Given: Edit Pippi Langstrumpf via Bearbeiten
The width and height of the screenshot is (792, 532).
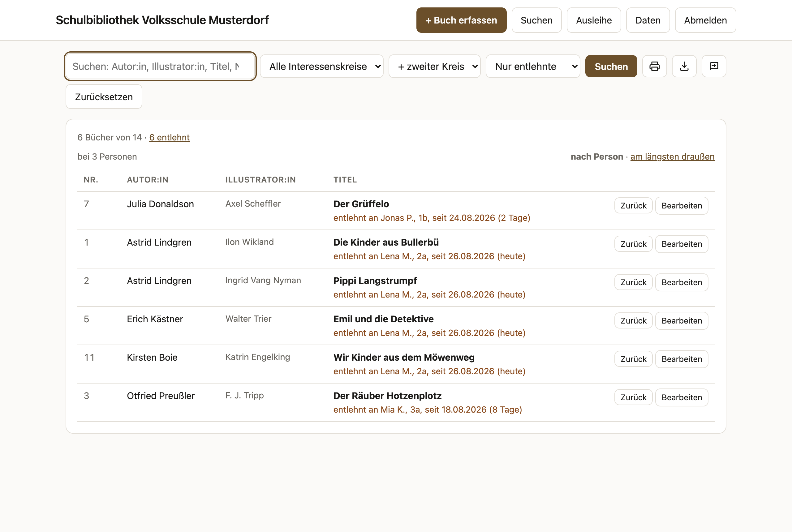Looking at the screenshot, I should (x=681, y=282).
